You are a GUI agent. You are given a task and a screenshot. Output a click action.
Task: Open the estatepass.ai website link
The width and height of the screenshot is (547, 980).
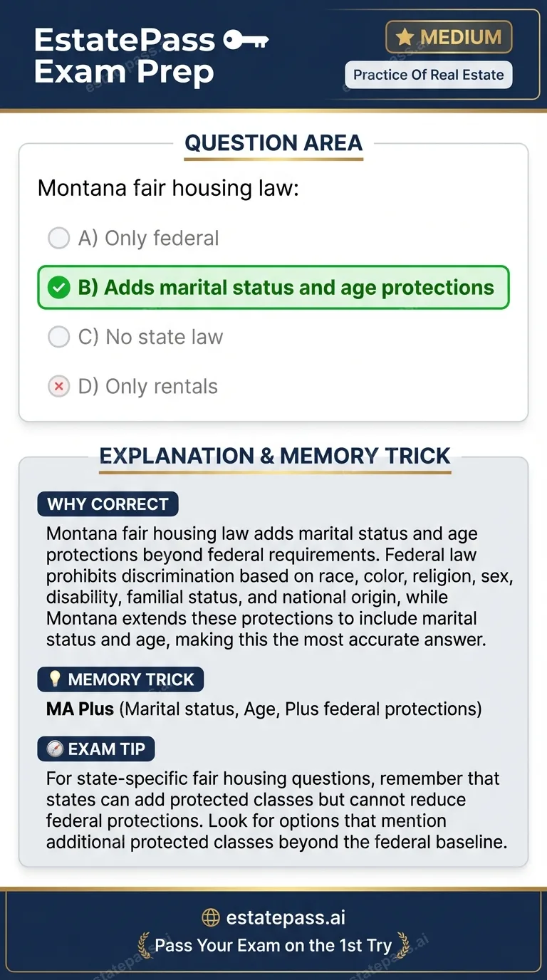(288, 917)
